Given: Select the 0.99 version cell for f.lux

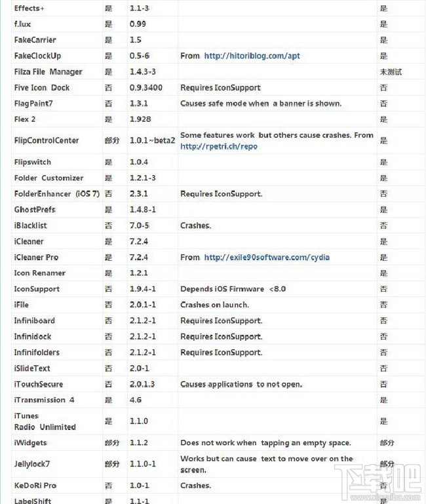Looking at the screenshot, I should (x=138, y=24).
